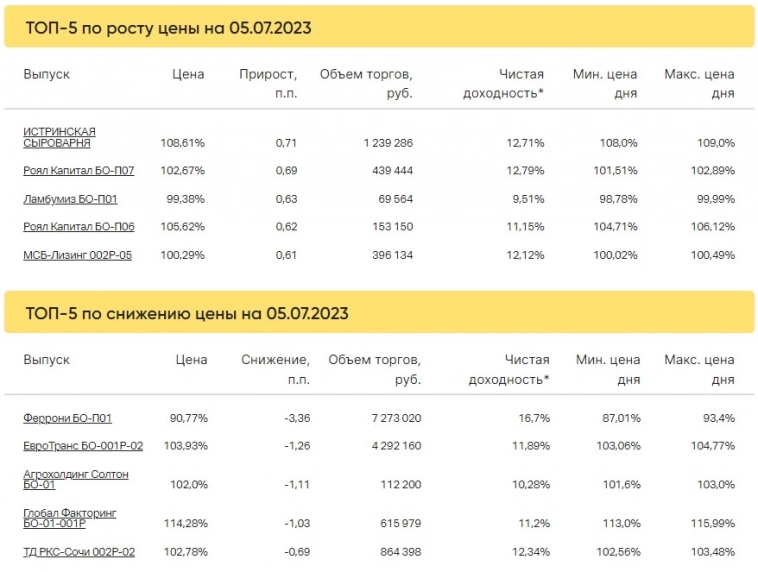Click the Феррони БО-П01 link
This screenshot has height=572, width=758.
click(67, 417)
